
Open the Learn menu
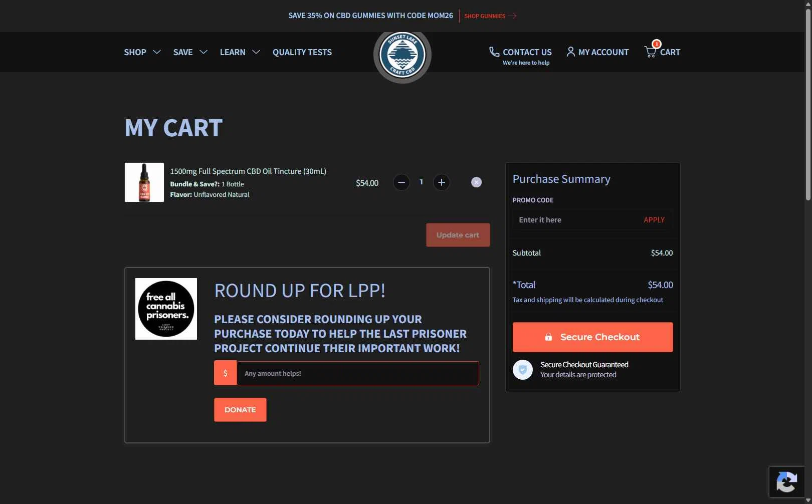click(x=233, y=52)
